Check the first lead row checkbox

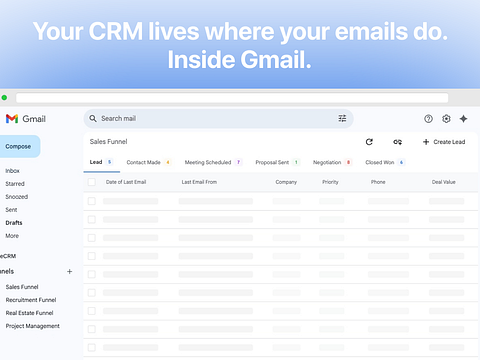pos(92,201)
